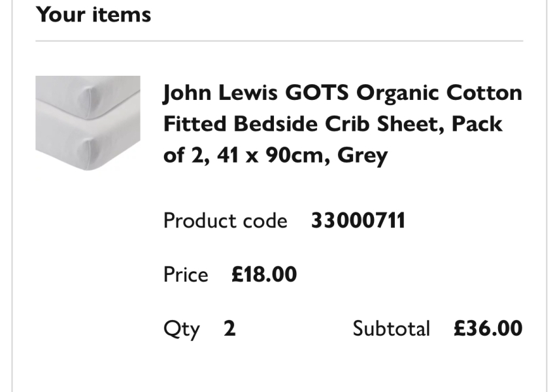The width and height of the screenshot is (555, 392).
Task: Click the £36.00 subtotal amount
Action: (x=488, y=328)
